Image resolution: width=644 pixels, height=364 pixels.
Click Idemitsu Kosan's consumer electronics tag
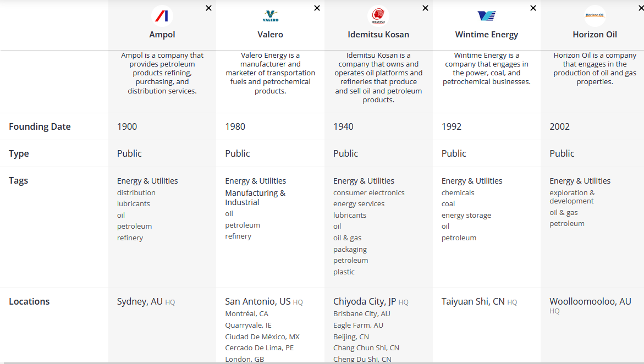368,192
